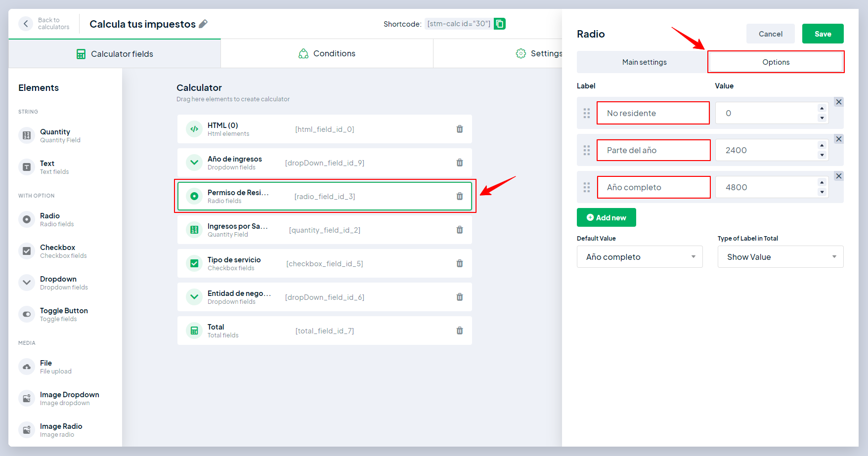The width and height of the screenshot is (868, 456).
Task: Select the Ingresos por Sa... quantity field
Action: 325,230
